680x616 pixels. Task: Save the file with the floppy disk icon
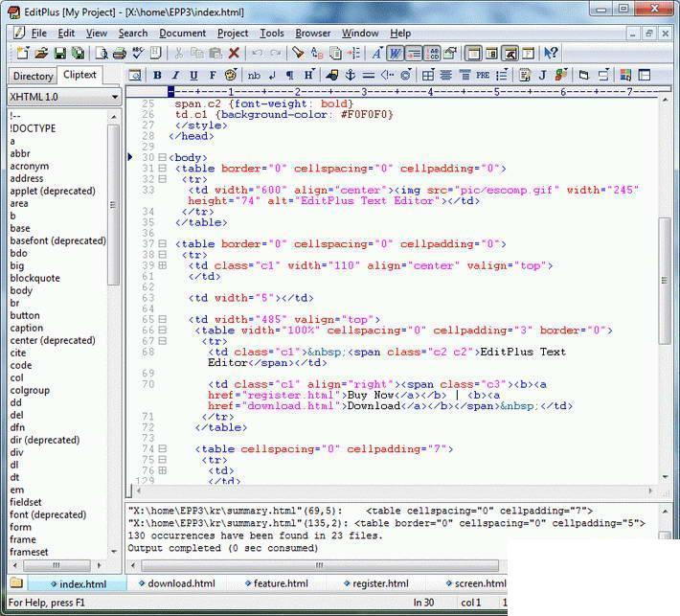(59, 53)
